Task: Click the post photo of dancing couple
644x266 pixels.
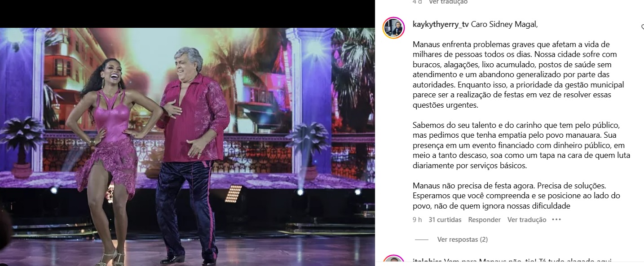Action: click(187, 147)
